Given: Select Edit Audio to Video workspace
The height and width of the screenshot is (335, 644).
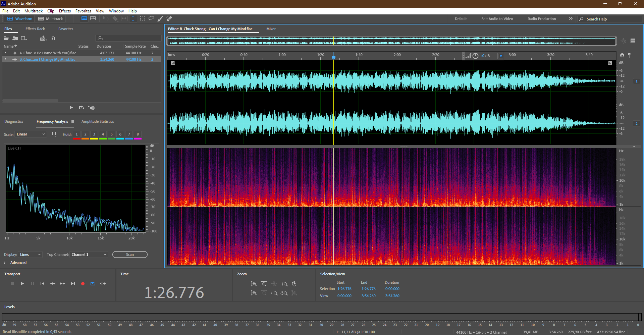Looking at the screenshot, I should (497, 19).
